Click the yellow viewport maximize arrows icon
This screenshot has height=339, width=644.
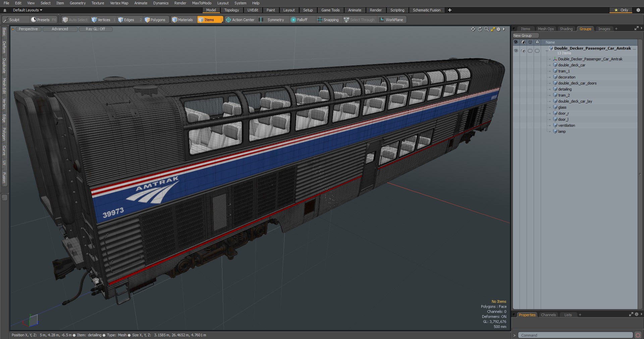point(493,29)
